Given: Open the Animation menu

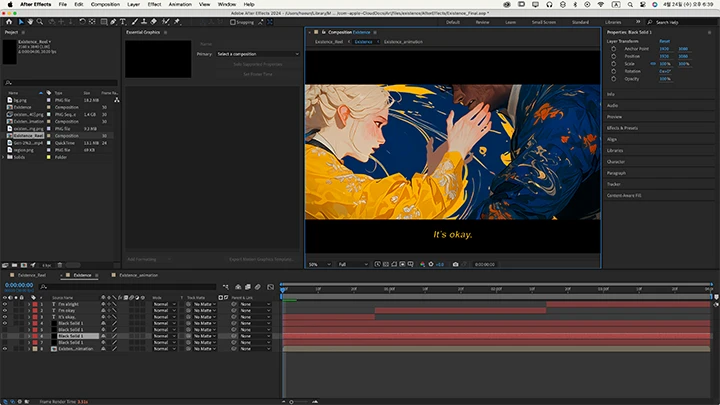Looking at the screenshot, I should pyautogui.click(x=180, y=4).
